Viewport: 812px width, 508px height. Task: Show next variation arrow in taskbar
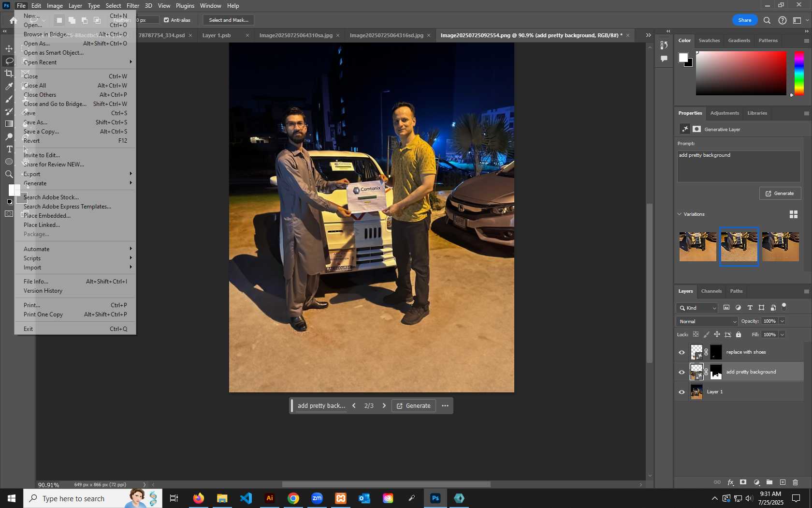tap(384, 406)
